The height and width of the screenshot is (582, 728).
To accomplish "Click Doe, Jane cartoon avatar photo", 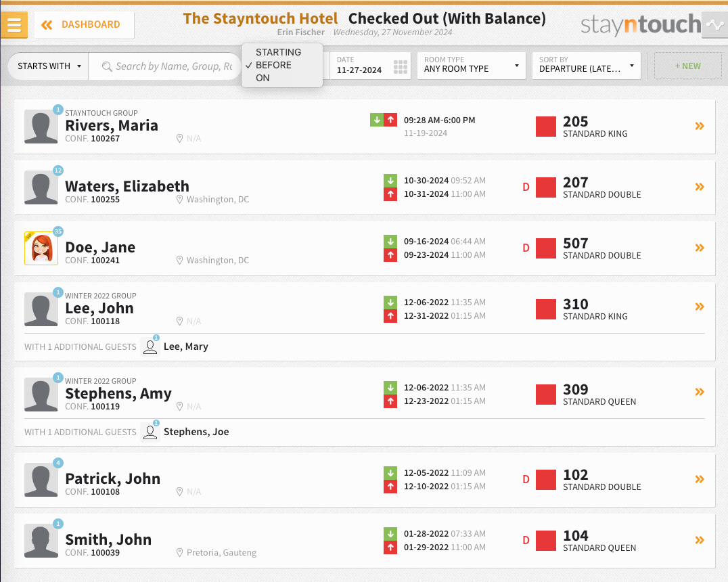I will coord(41,248).
